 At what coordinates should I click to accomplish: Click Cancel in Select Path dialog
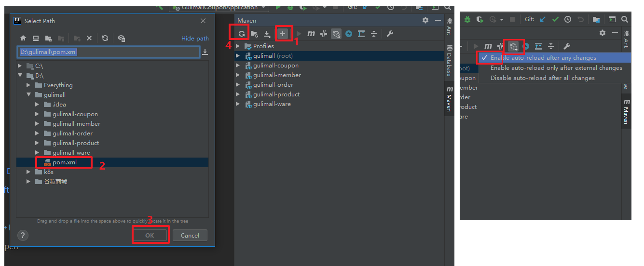[190, 235]
